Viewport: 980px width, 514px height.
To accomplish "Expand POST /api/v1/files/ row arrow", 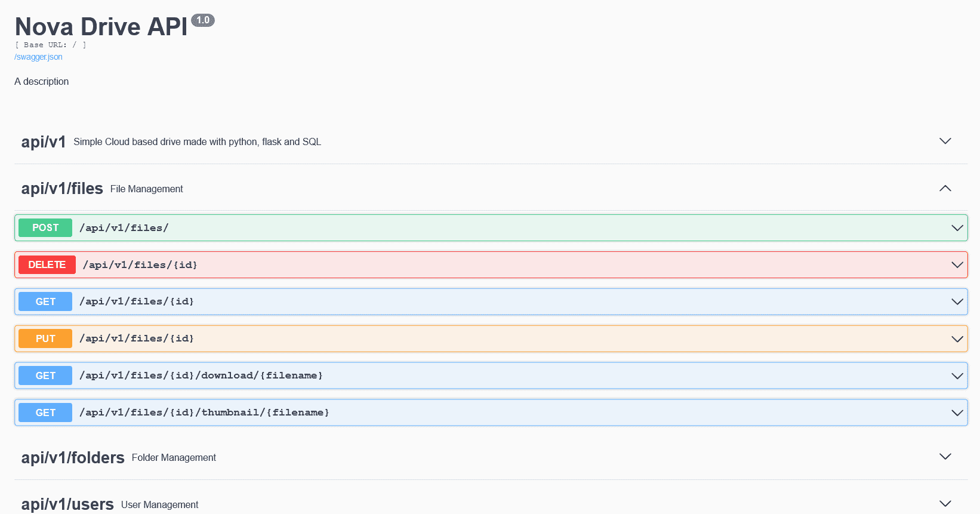I will point(957,228).
